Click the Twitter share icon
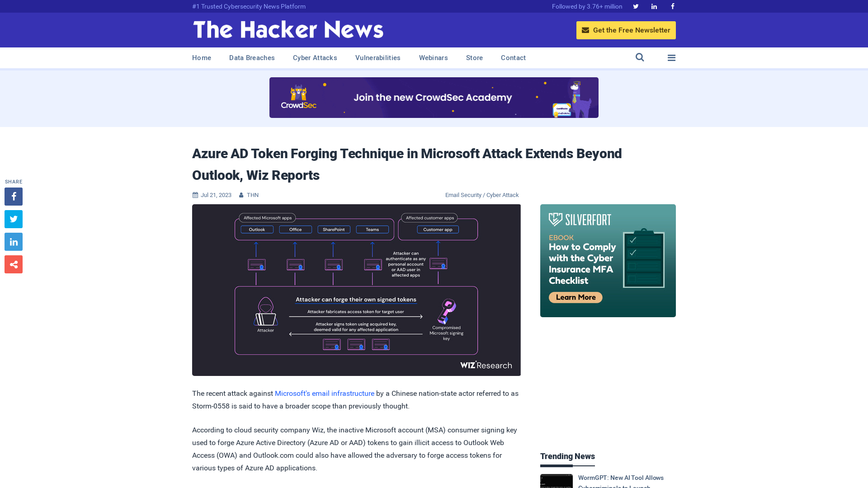 [x=13, y=219]
